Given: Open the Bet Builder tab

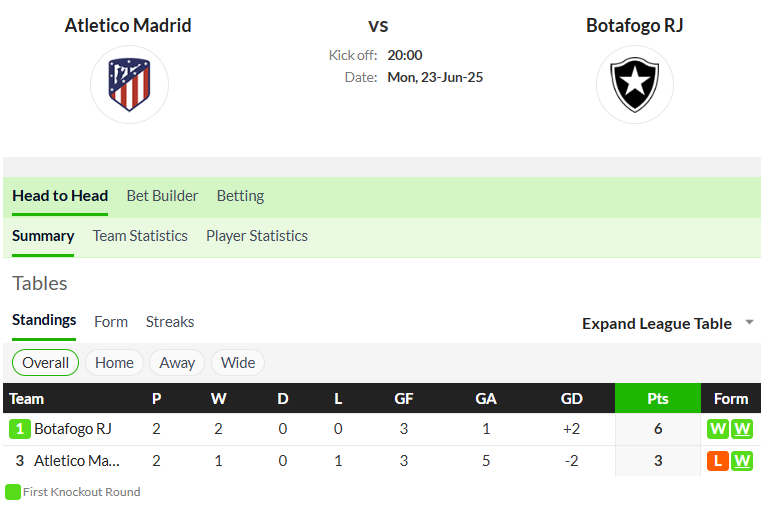Looking at the screenshot, I should (x=162, y=196).
